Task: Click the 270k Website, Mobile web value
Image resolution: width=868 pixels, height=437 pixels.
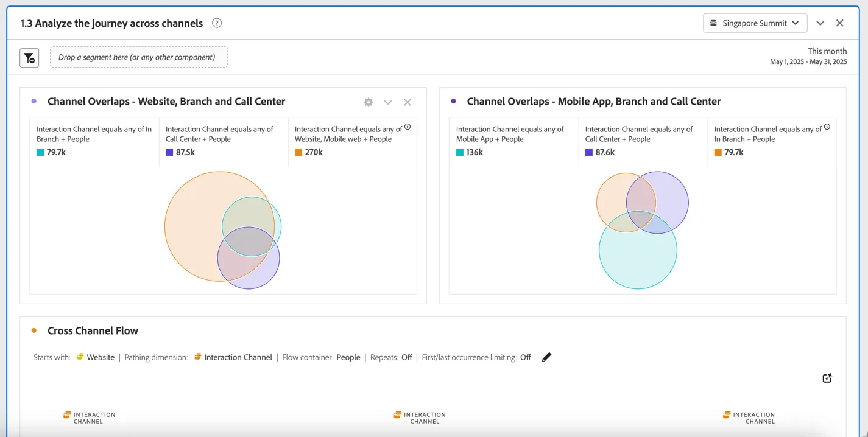Action: pyautogui.click(x=314, y=152)
